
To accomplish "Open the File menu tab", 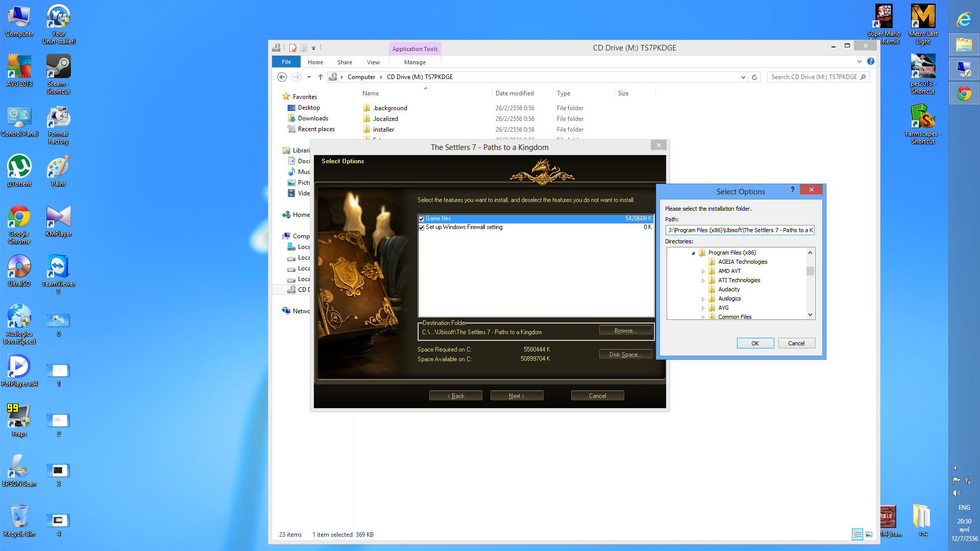I will [286, 62].
